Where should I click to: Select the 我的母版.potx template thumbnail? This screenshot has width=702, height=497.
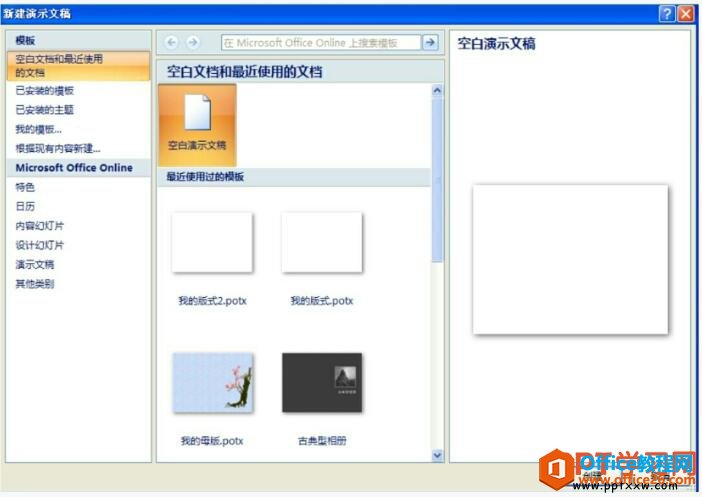click(x=213, y=383)
